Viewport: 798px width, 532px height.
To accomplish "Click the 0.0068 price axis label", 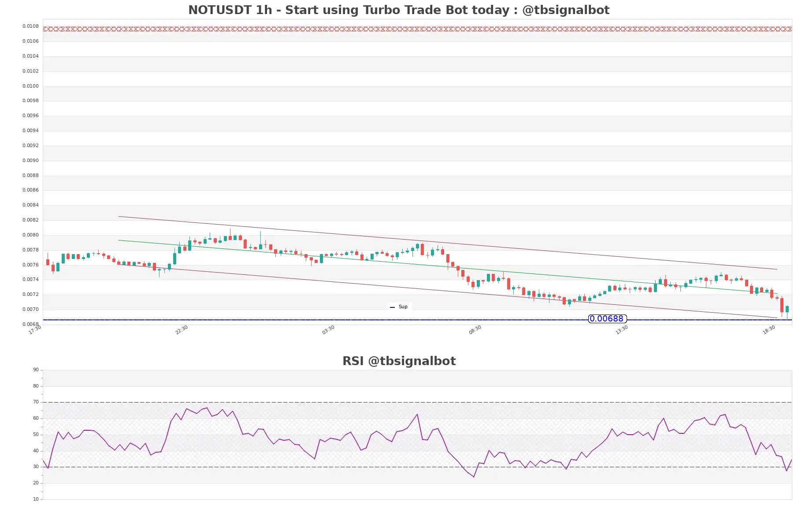I will pyautogui.click(x=30, y=324).
